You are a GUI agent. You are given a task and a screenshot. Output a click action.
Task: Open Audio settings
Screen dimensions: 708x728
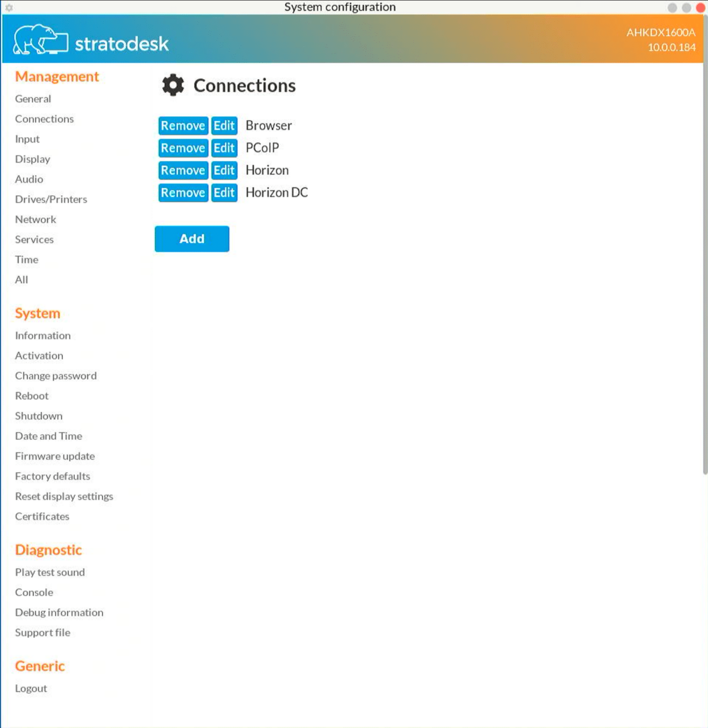pos(29,179)
